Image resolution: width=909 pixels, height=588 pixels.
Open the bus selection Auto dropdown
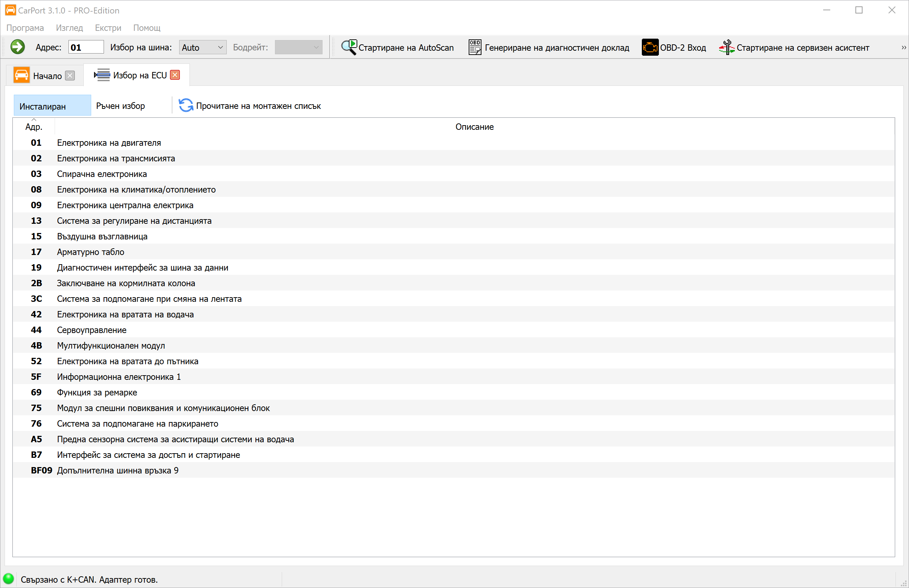tap(203, 48)
